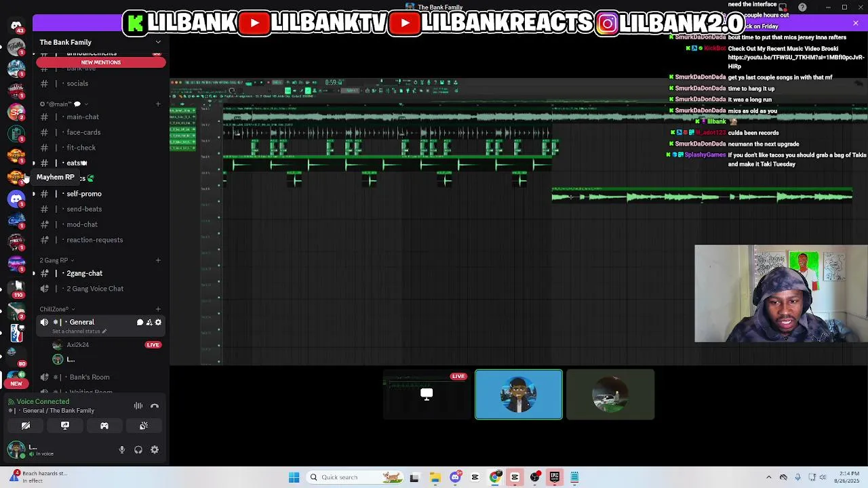Open your user avatar profile panel
The height and width of the screenshot is (488, 868).
(16, 449)
